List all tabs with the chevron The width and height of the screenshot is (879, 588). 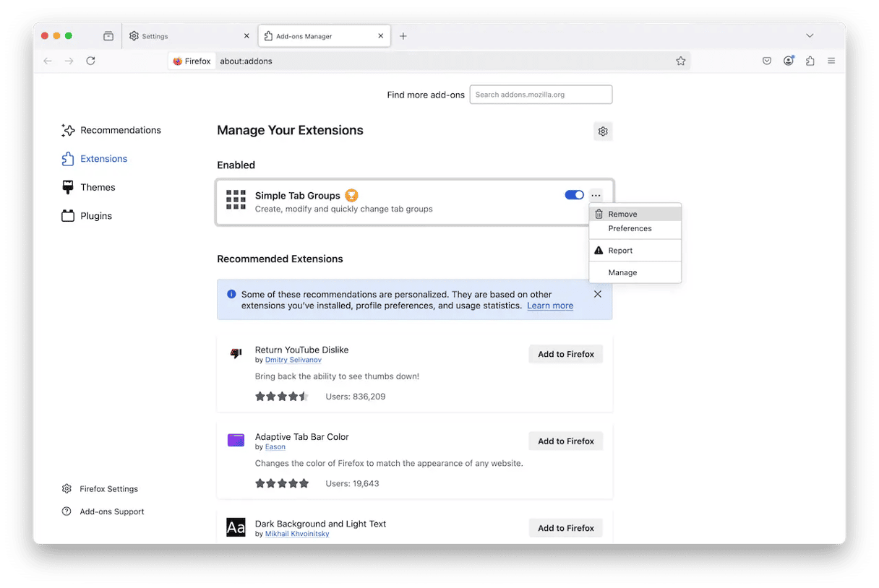pyautogui.click(x=810, y=36)
